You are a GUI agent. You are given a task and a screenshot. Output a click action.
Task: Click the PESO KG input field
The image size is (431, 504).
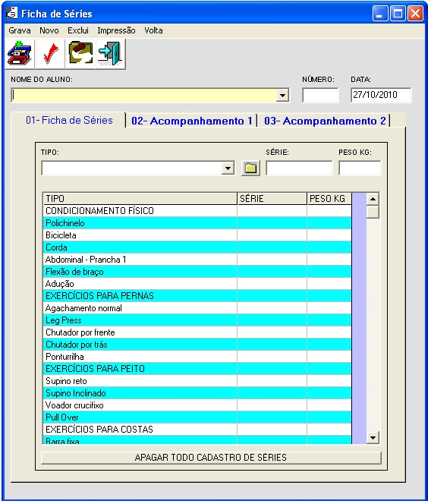pos(360,168)
